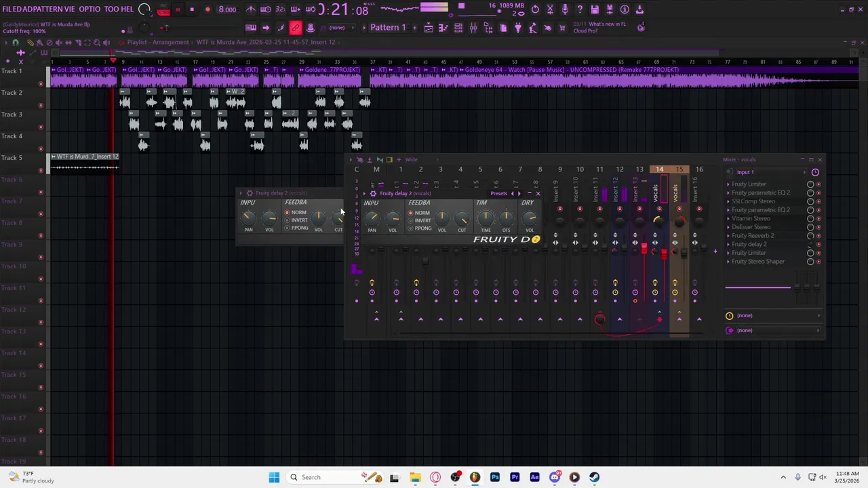Screen dimensions: 868x488
Task: Open the Presets menu in Fruity delay 2
Action: coord(498,193)
